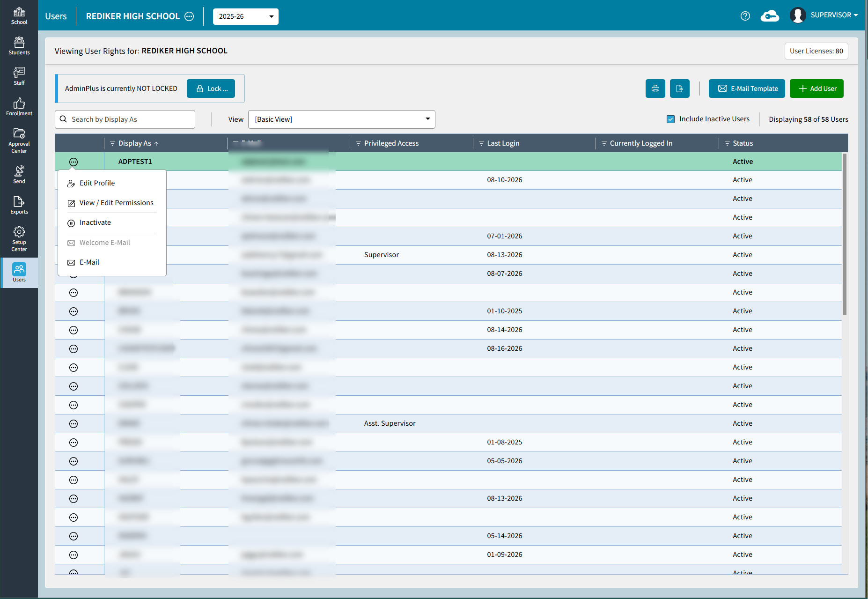
Task: Go to Students in the sidebar
Action: (x=19, y=46)
